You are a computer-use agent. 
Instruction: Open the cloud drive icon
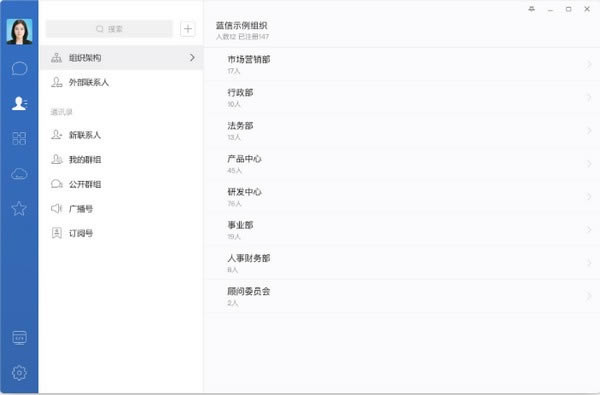pos(19,174)
